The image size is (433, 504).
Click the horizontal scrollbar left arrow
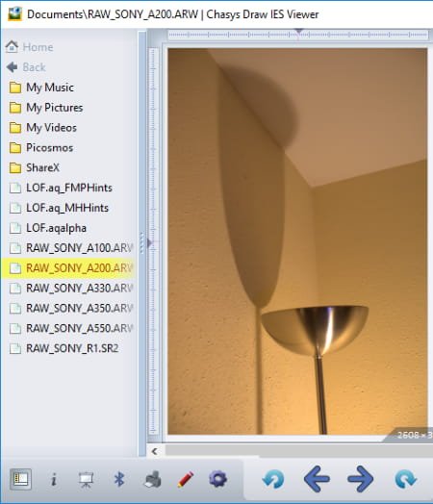click(x=155, y=451)
